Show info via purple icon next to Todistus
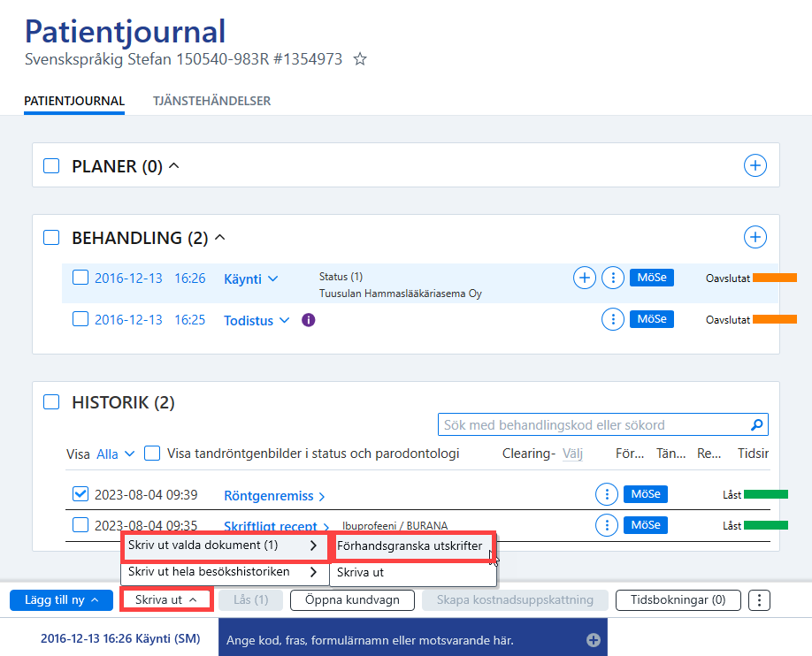Viewport: 812px width, 656px height. pyautogui.click(x=308, y=320)
